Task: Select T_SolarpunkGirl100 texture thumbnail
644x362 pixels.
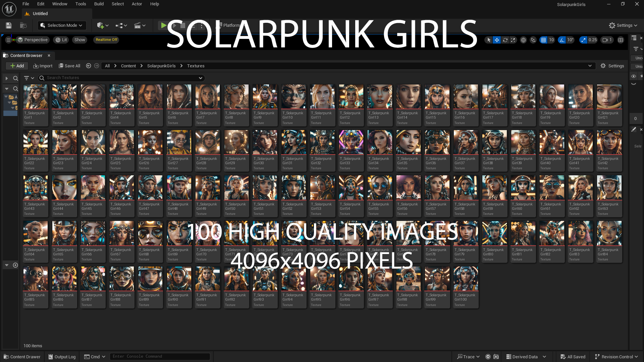Action: click(x=466, y=287)
